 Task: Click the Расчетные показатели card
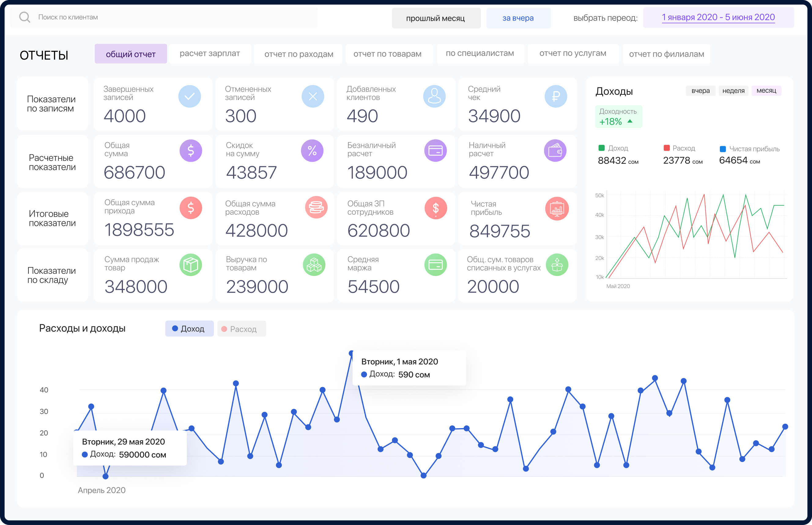coord(53,161)
